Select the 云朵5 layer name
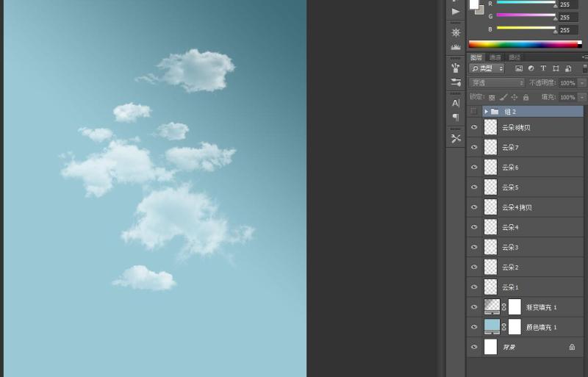 (510, 187)
